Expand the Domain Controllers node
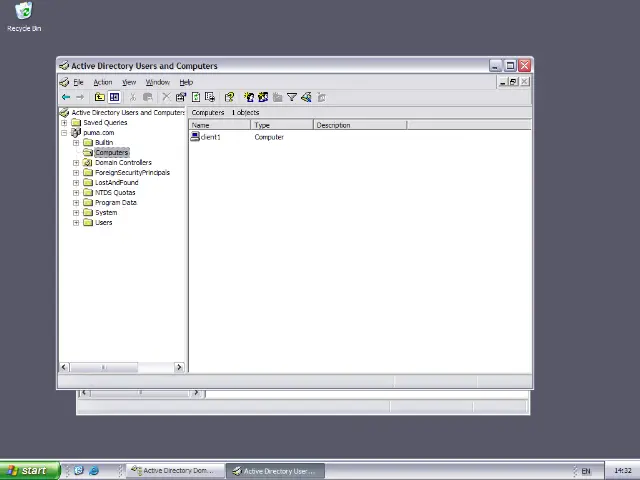 (76, 162)
